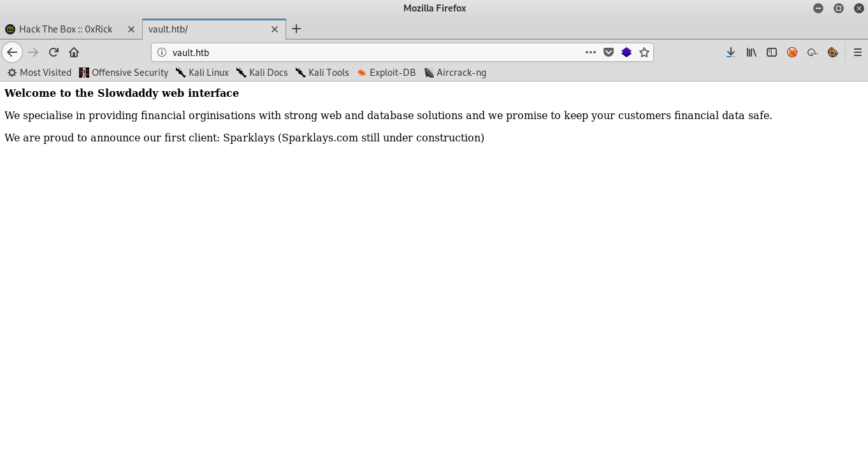
Task: Click the address bar showing vault.htb
Action: (x=370, y=52)
